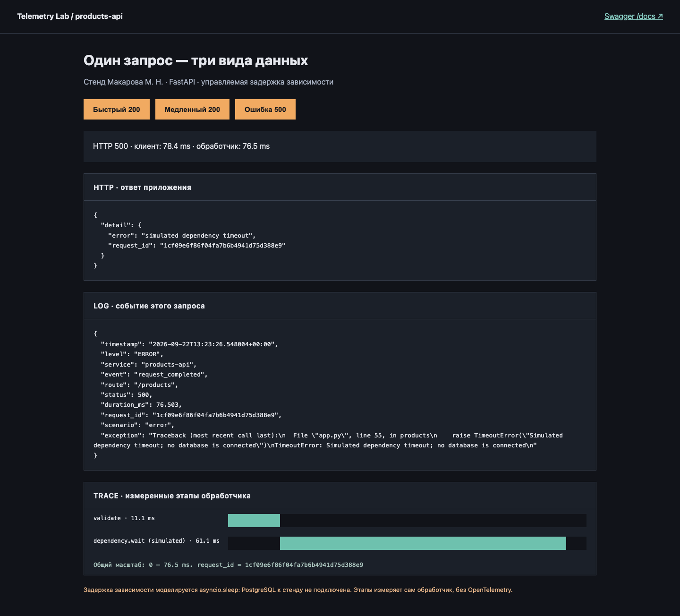Click the Быстрый 200 button

tap(117, 109)
